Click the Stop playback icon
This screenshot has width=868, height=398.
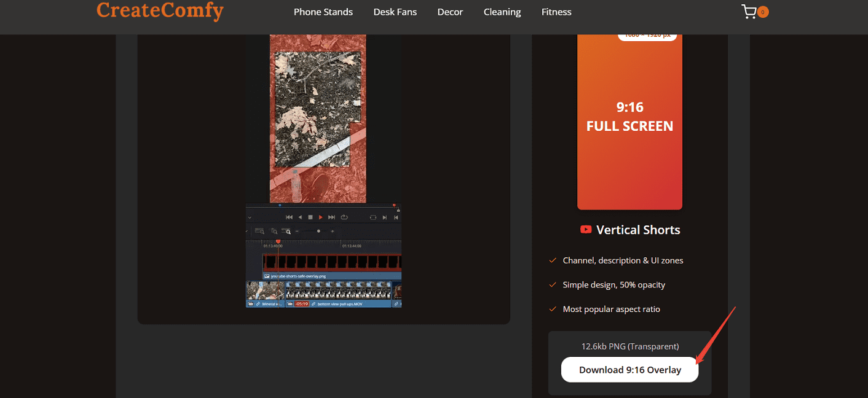tap(311, 217)
